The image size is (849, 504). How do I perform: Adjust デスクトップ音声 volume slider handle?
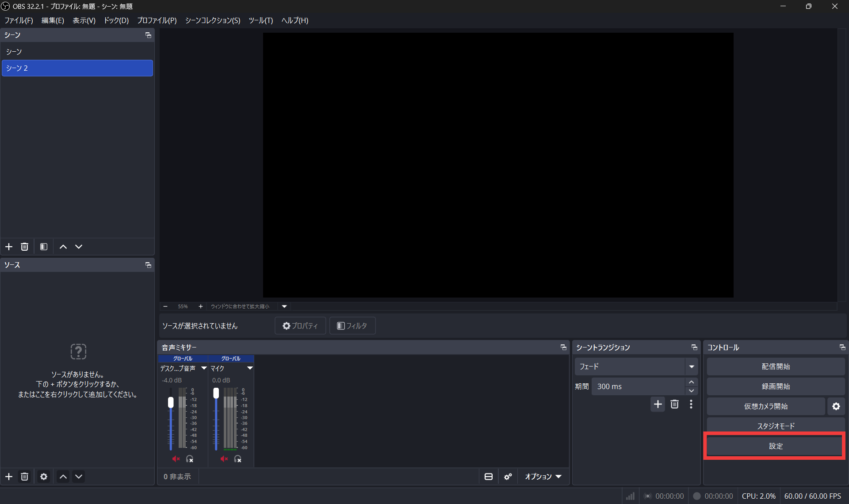coord(171,402)
